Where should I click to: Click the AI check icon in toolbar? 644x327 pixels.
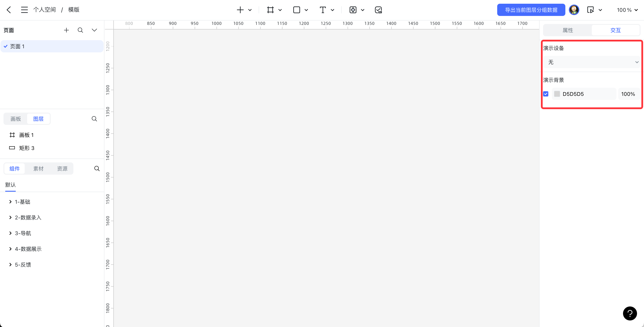pos(378,10)
